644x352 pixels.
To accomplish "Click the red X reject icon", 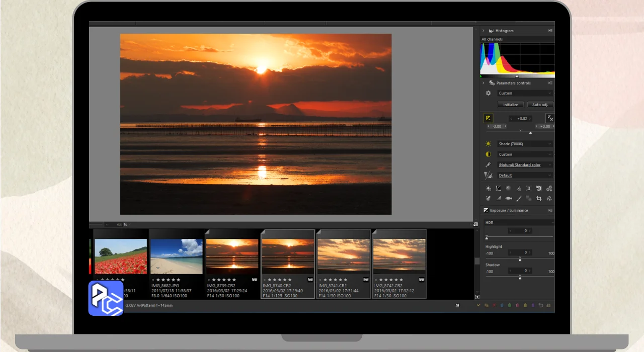I will pos(494,305).
